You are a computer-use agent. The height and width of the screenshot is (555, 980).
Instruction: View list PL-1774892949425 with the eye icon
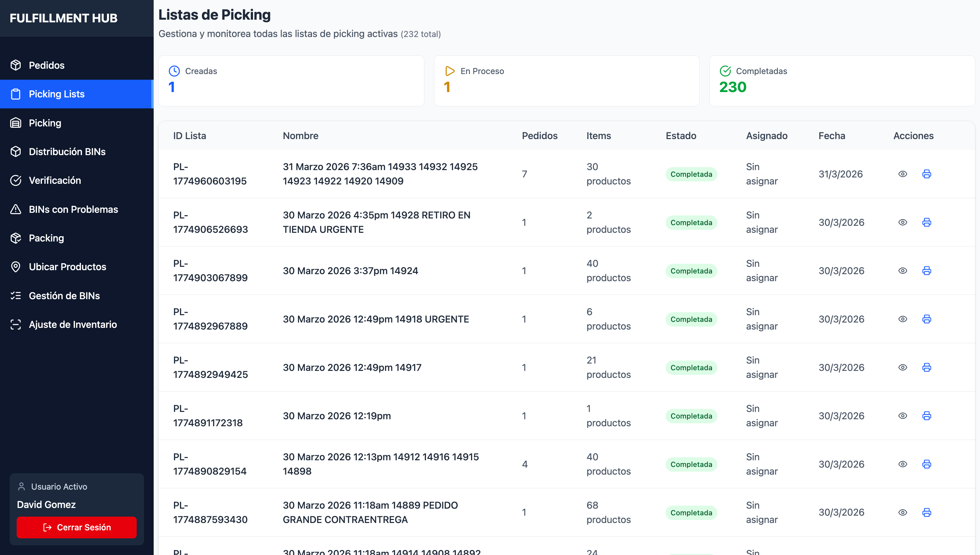click(903, 368)
